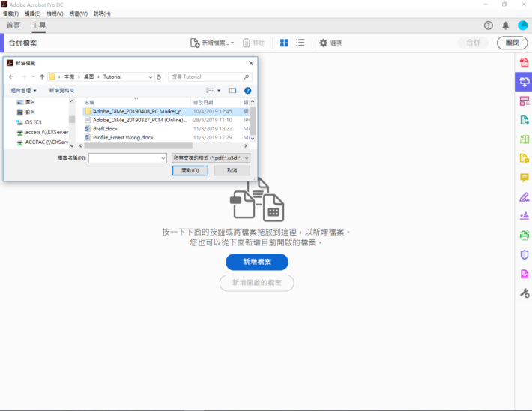532x411 pixels.
Task: Select the access network drive in navigation pane
Action: [x=43, y=132]
